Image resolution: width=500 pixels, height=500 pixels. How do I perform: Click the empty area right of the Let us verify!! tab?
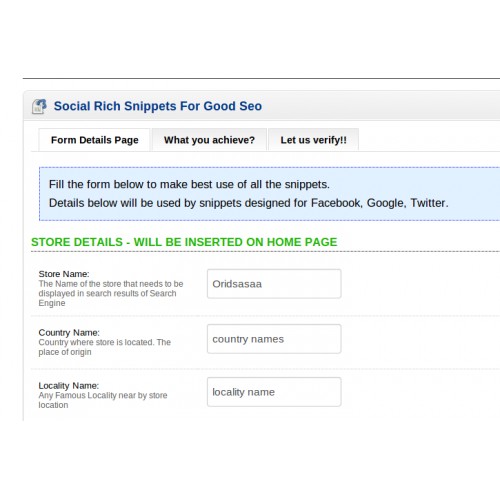[429, 140]
